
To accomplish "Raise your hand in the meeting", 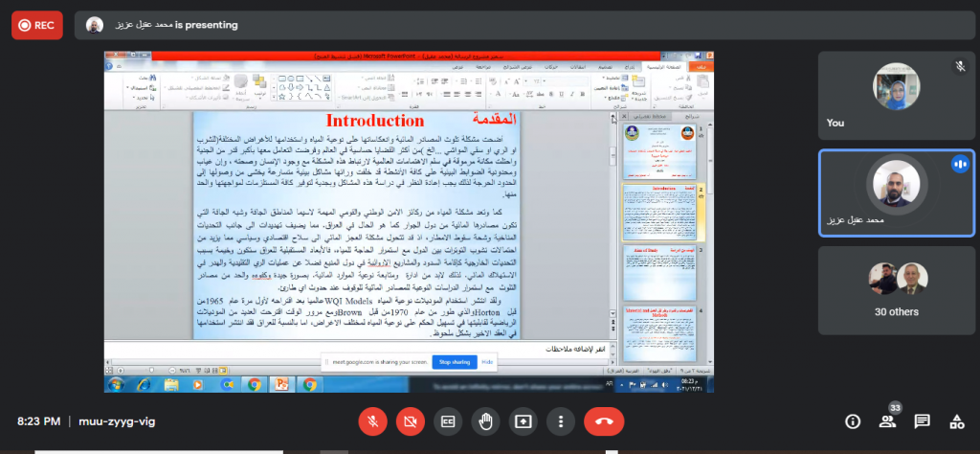I will pyautogui.click(x=485, y=420).
